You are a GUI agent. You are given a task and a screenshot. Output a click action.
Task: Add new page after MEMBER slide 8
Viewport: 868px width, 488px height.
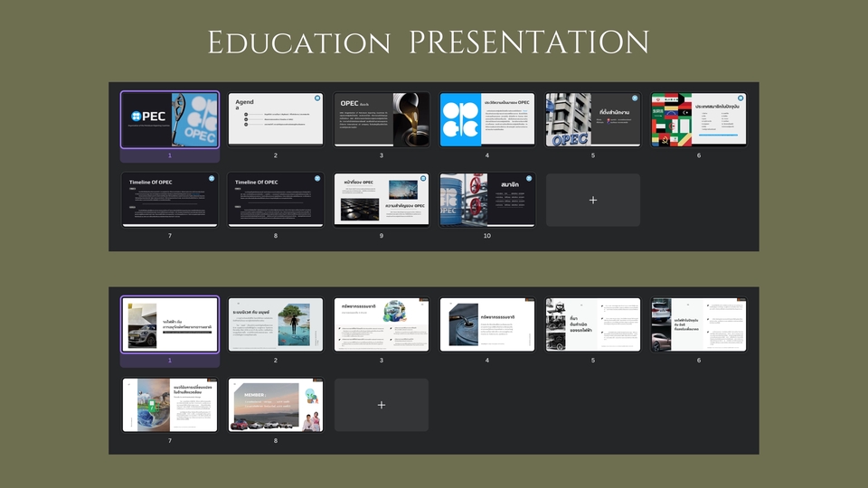pyautogui.click(x=382, y=405)
